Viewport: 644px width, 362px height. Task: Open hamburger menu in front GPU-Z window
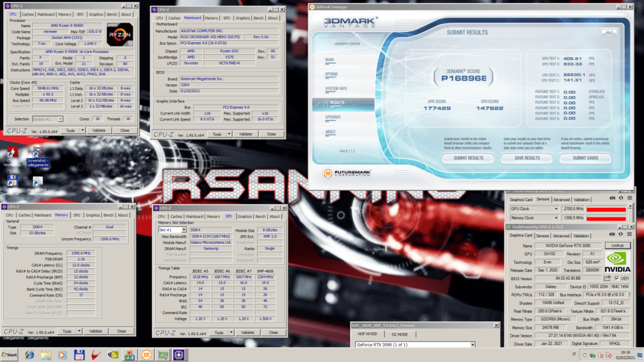coord(629,234)
